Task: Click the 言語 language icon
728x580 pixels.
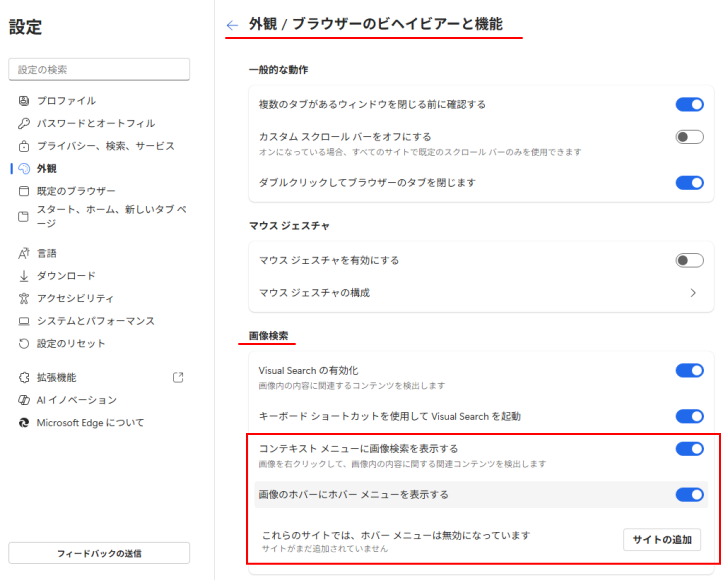Action: 25,253
